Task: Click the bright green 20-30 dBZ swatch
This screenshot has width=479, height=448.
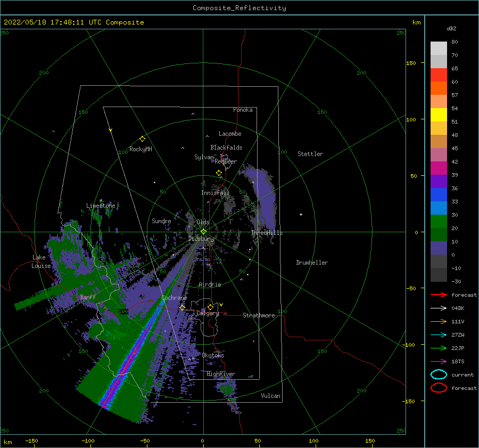Action: (439, 222)
